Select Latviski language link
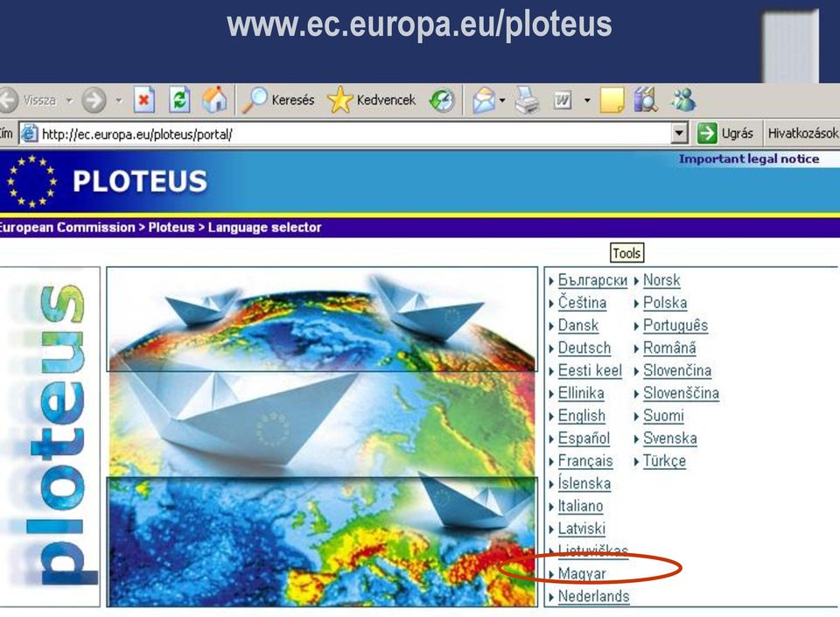The image size is (840, 617). pyautogui.click(x=582, y=529)
